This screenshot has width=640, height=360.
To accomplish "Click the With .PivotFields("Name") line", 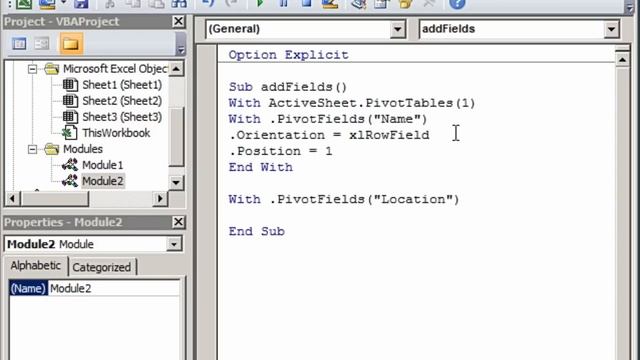I will click(328, 119).
